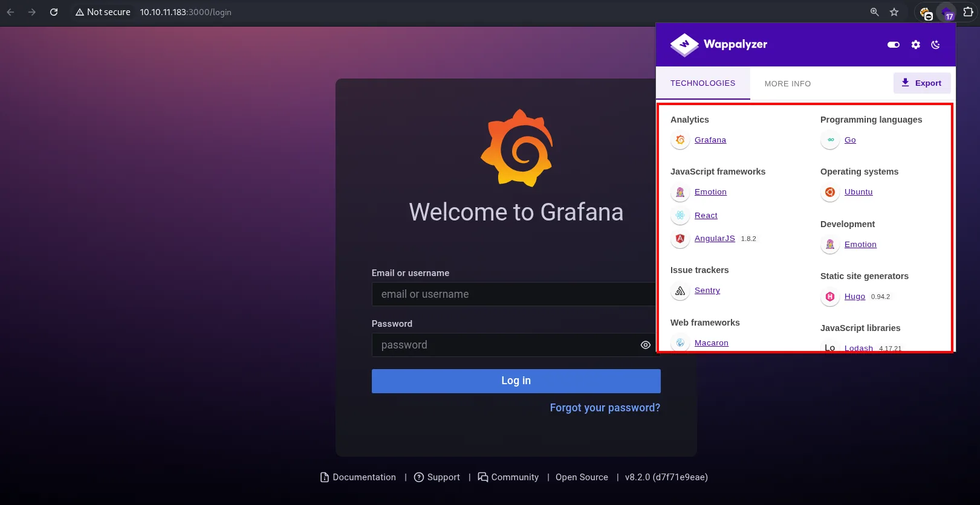Open Emotion under JavaScript frameworks
980x505 pixels.
pyautogui.click(x=710, y=192)
